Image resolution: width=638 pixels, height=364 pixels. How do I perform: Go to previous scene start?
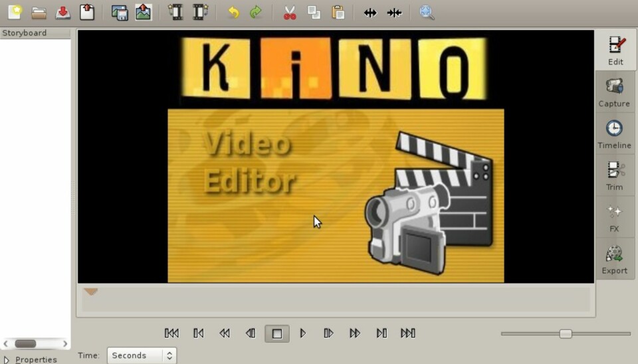198,333
